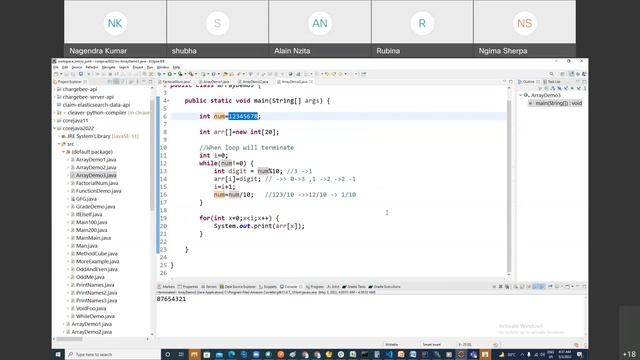Image resolution: width=640 pixels, height=360 pixels.
Task: Open the Run button dropdown arrow
Action: pyautogui.click(x=174, y=74)
